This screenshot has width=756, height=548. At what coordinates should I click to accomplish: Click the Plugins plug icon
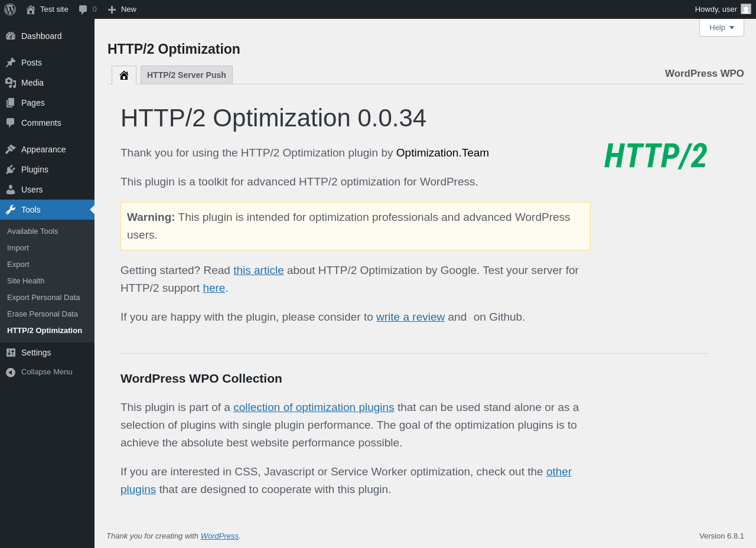click(x=11, y=169)
